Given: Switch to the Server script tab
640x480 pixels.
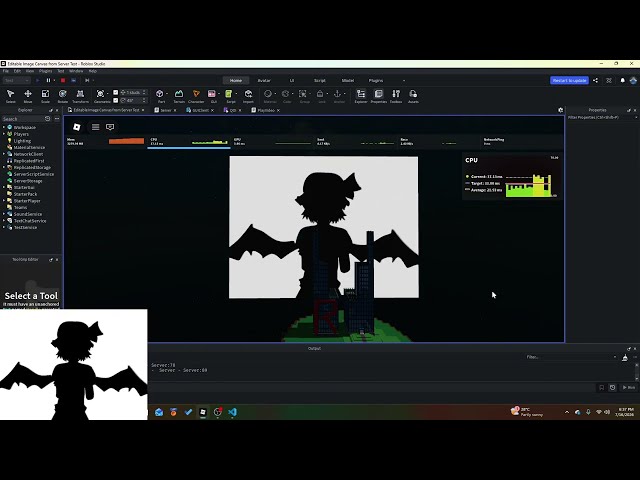Looking at the screenshot, I should (x=165, y=110).
